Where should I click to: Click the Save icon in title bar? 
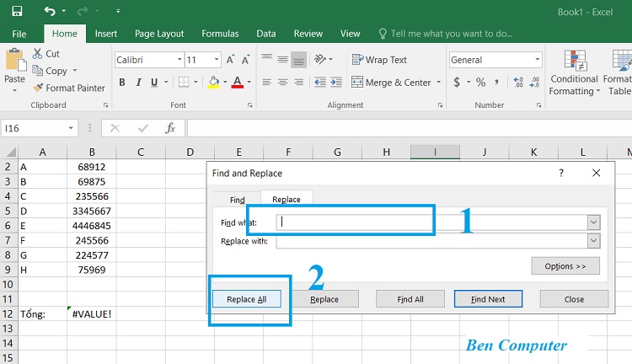[17, 11]
